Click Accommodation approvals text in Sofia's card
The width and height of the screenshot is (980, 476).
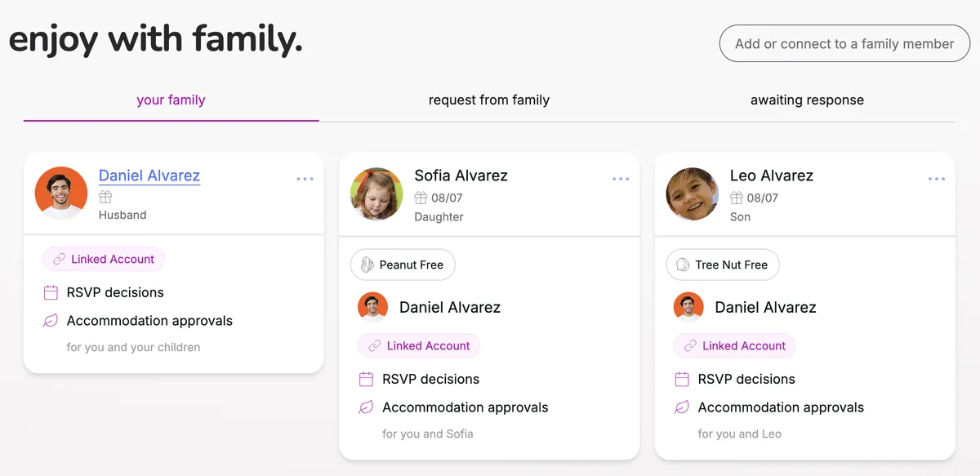point(465,407)
